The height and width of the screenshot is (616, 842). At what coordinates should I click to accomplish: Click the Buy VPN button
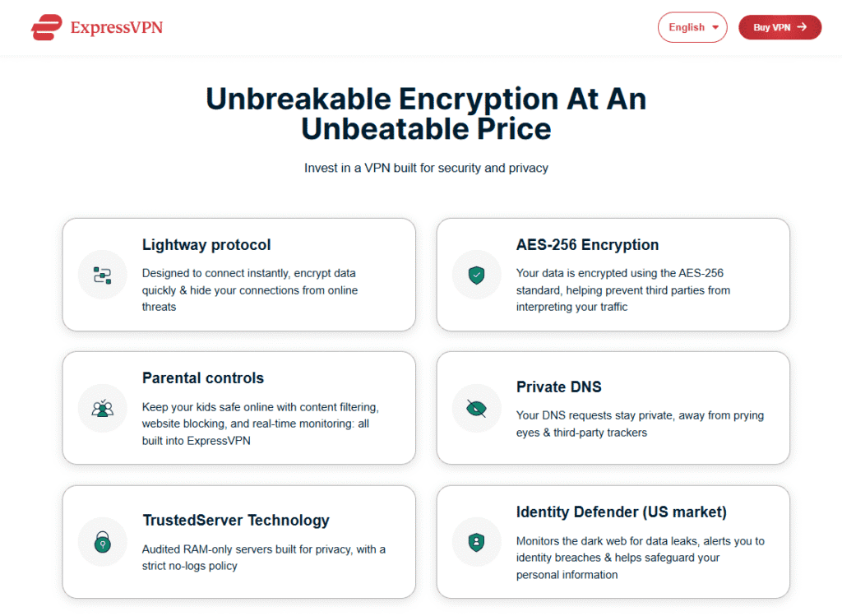[780, 27]
